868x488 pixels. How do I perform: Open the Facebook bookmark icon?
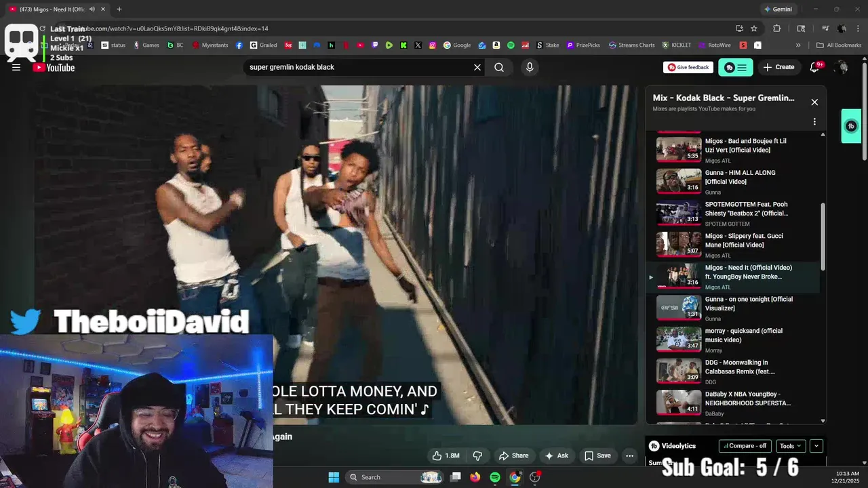click(x=239, y=45)
